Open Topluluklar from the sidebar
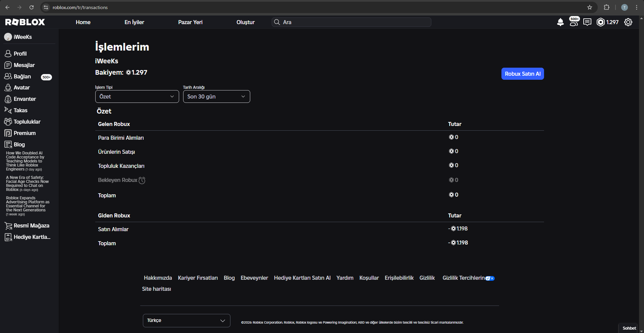The image size is (644, 333). pos(22,122)
